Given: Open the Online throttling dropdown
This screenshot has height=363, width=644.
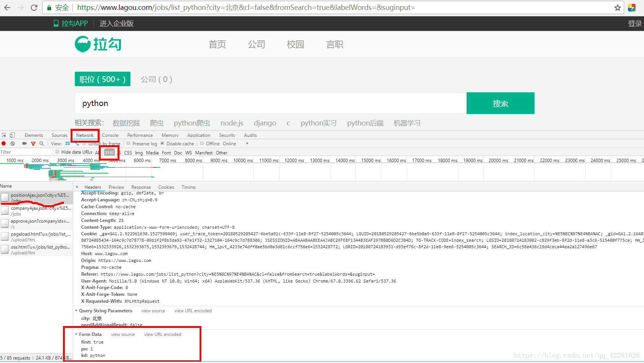Looking at the screenshot, I should coord(235,144).
